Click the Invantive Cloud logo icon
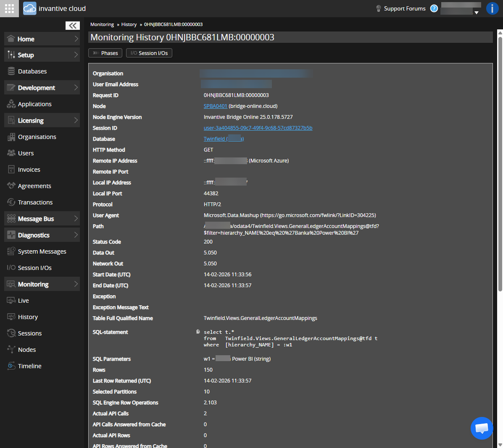This screenshot has height=448, width=503. (30, 8)
